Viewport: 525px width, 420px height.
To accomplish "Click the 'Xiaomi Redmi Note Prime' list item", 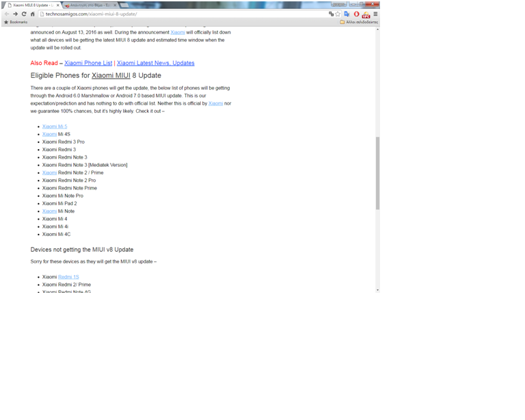I will pos(70,188).
